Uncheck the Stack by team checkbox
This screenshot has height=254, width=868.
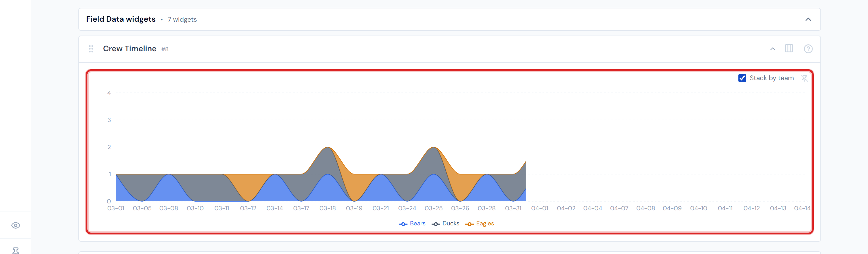point(742,78)
